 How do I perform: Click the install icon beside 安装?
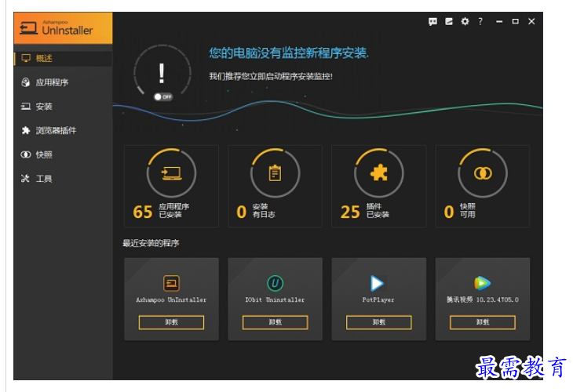(26, 107)
